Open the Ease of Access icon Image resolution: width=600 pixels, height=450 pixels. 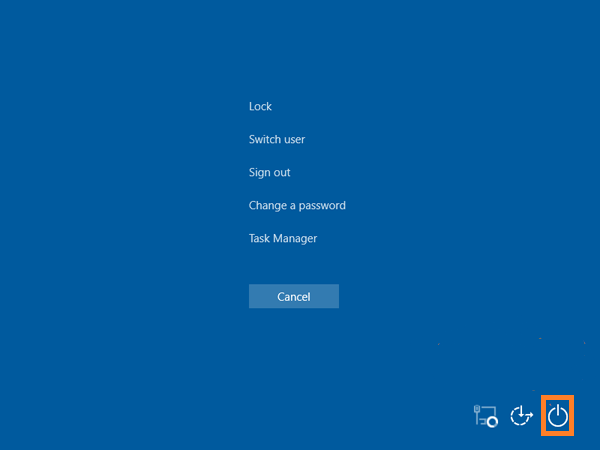[521, 416]
